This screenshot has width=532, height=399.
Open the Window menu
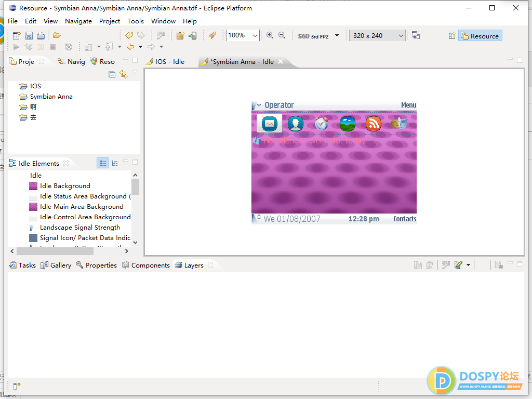coord(163,21)
